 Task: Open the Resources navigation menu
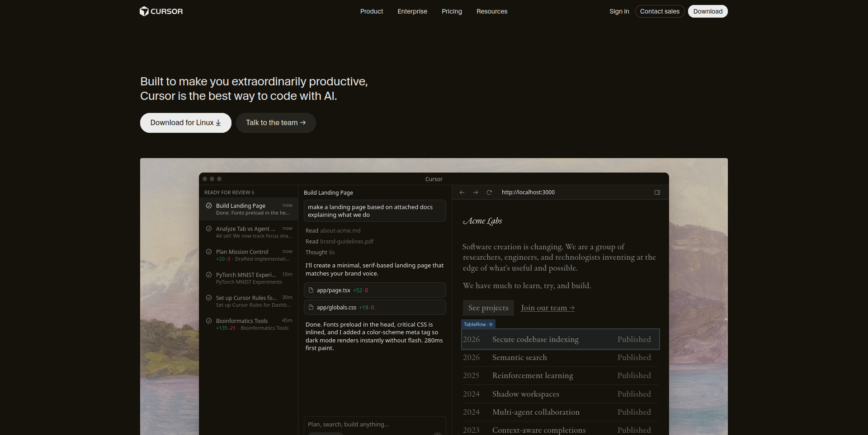(491, 11)
